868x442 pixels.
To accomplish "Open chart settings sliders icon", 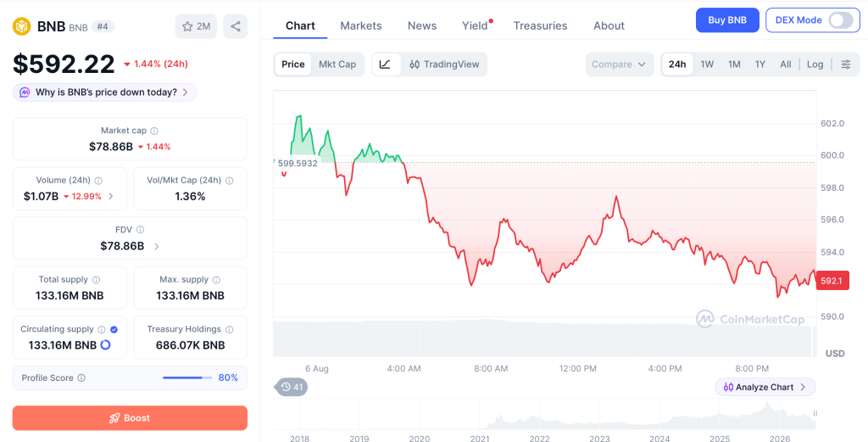I will [846, 64].
